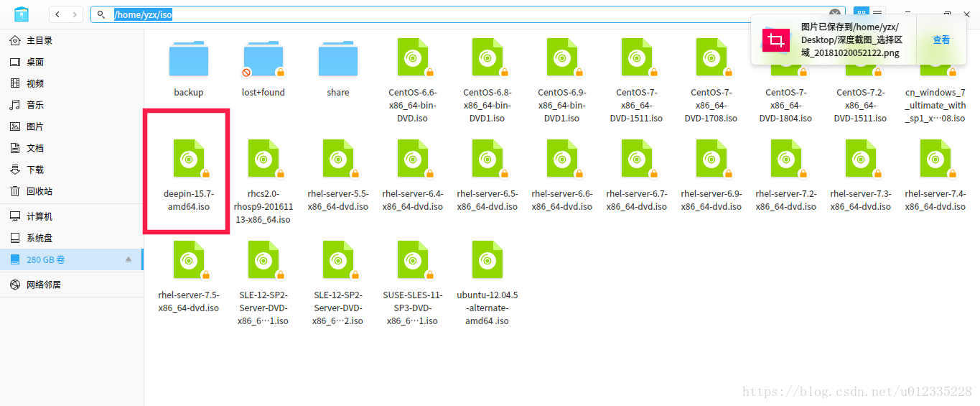Select rhel-server-7.2-x86_64-dvd.iso file icon
Image resolution: width=980 pixels, height=406 pixels.
(x=786, y=159)
